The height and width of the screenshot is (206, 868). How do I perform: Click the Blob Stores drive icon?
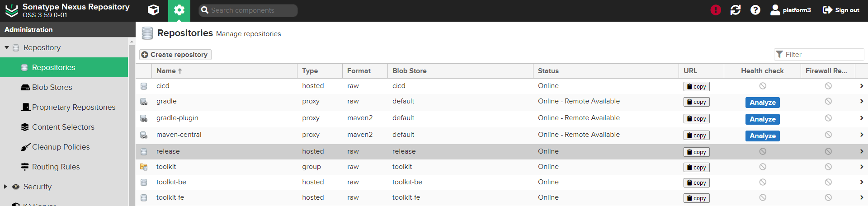(x=25, y=87)
